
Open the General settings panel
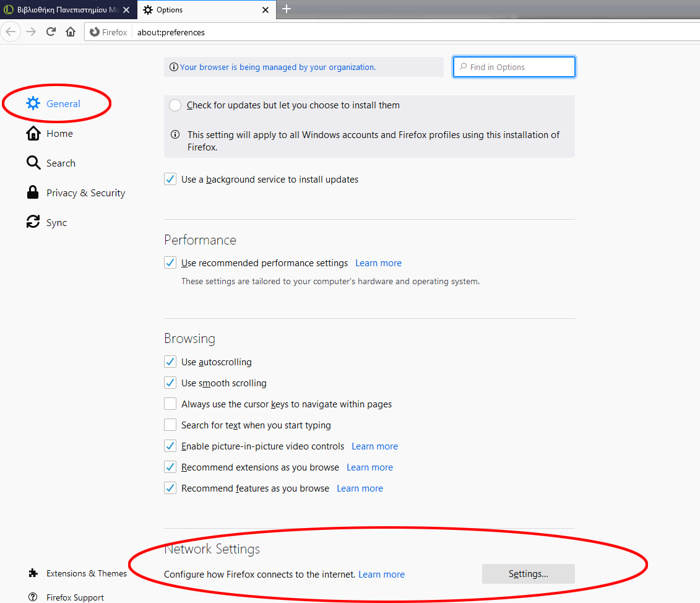click(63, 103)
